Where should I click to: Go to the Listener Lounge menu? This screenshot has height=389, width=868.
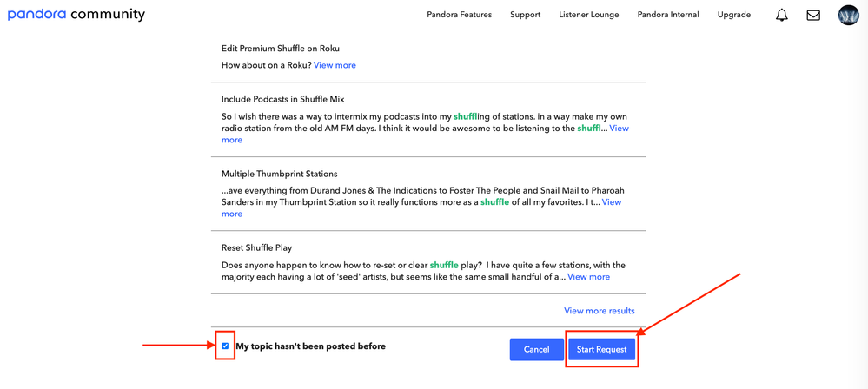pyautogui.click(x=589, y=15)
